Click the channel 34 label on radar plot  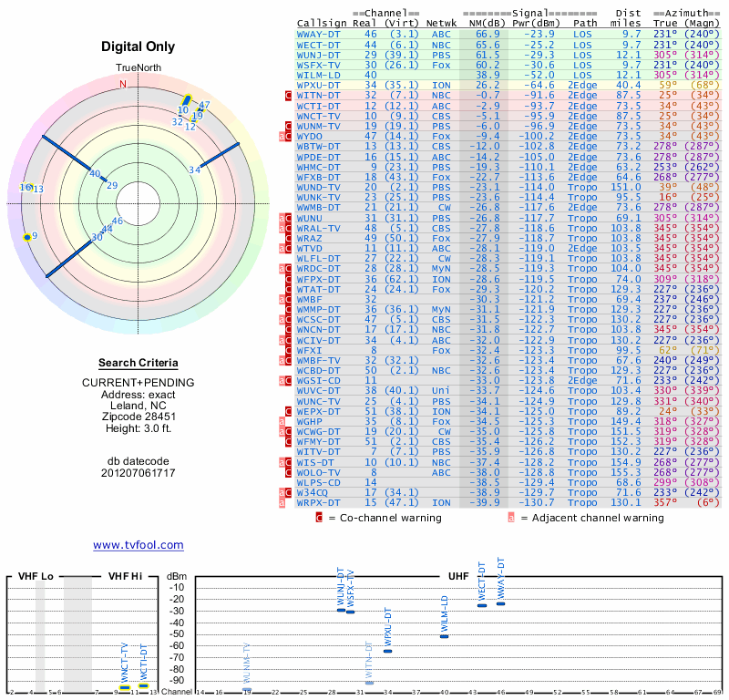click(x=194, y=170)
